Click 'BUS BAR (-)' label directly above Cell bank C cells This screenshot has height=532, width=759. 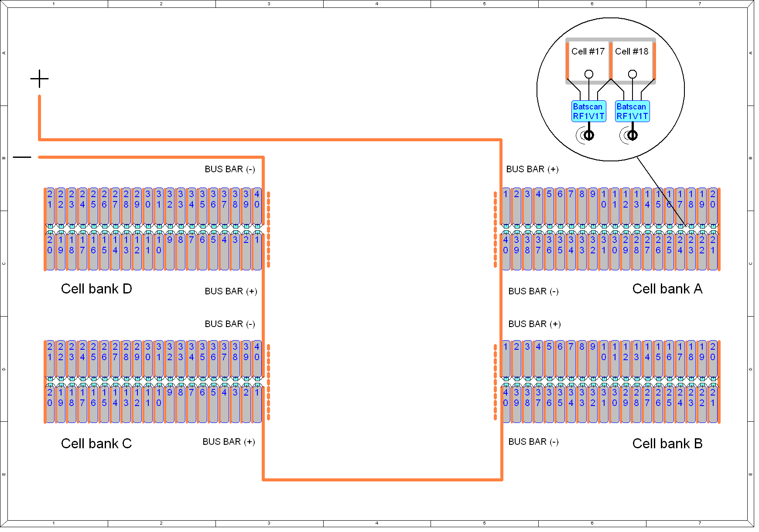(230, 324)
